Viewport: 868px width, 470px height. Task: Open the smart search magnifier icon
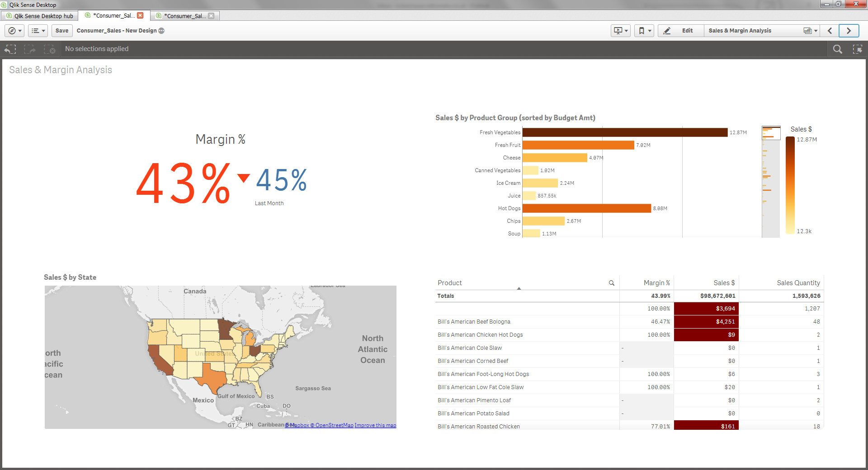[x=837, y=49]
